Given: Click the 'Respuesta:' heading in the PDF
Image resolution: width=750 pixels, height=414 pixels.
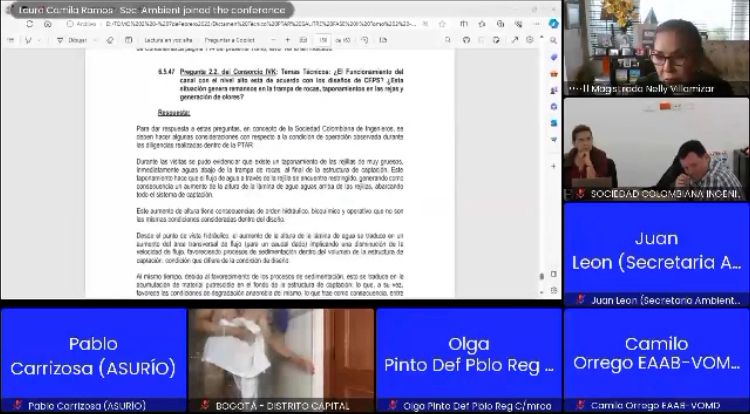Looking at the screenshot, I should pyautogui.click(x=174, y=113).
